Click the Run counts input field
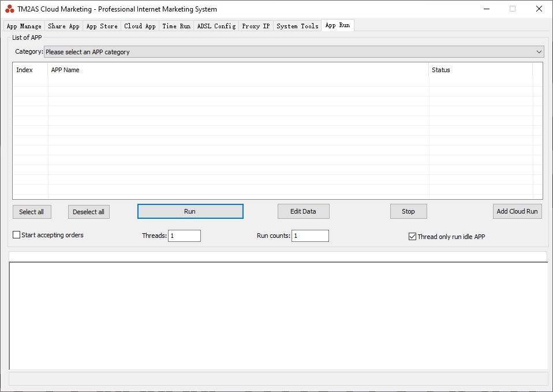 point(310,236)
